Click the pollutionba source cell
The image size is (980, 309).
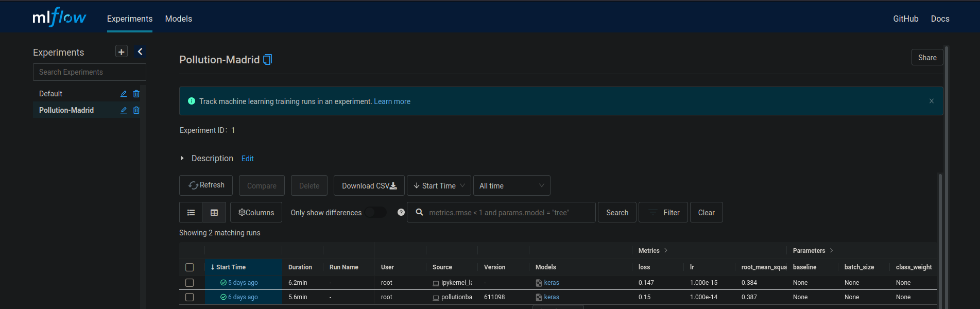[452, 297]
